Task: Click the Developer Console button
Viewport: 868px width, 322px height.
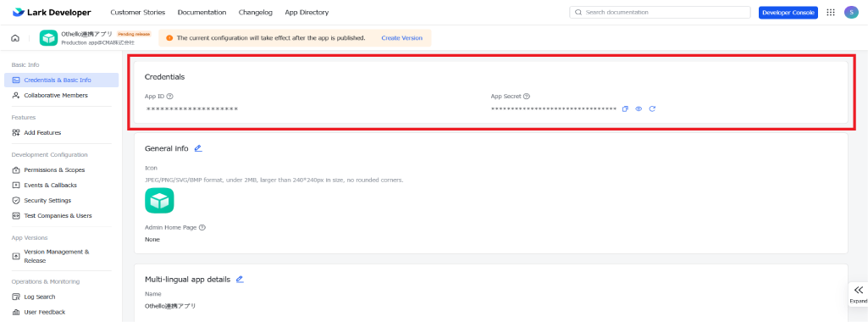Action: pos(788,12)
